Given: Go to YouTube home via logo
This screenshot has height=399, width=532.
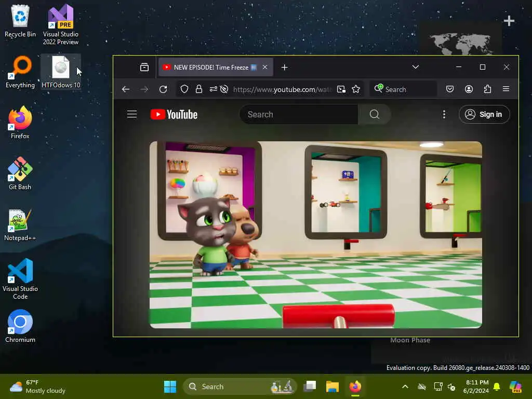Looking at the screenshot, I should point(174,114).
